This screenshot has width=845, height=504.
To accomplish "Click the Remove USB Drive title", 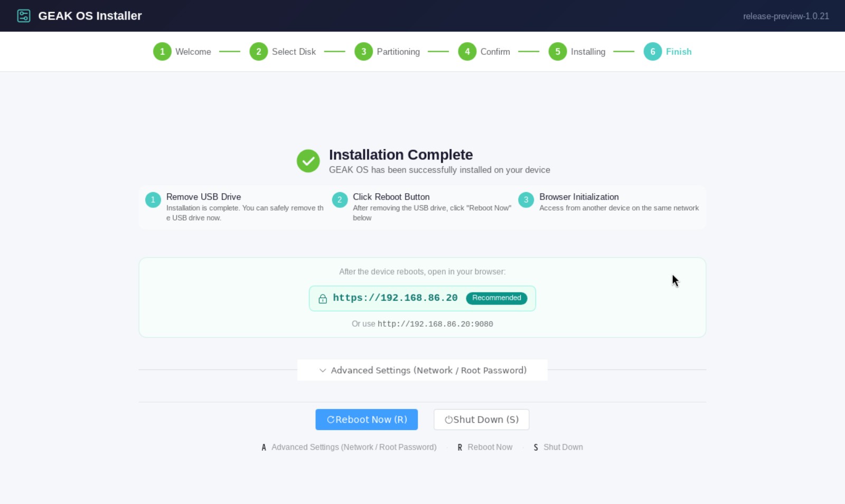I will point(203,197).
